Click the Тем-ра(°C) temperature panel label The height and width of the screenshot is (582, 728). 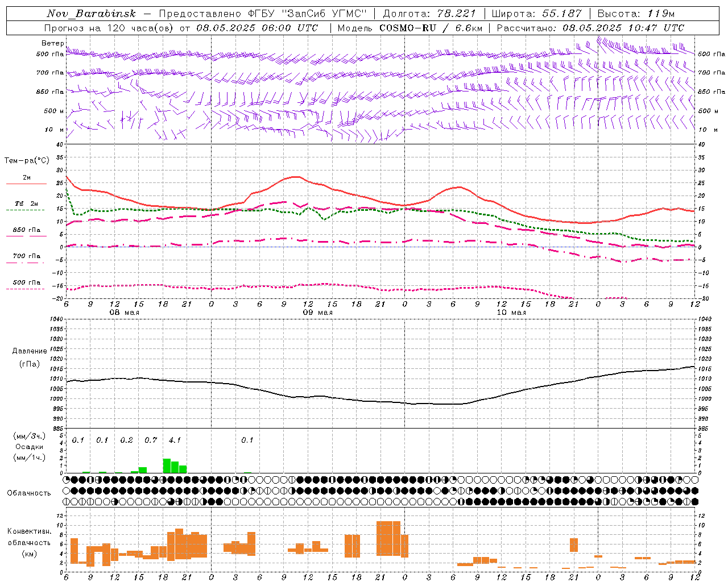pos(27,161)
